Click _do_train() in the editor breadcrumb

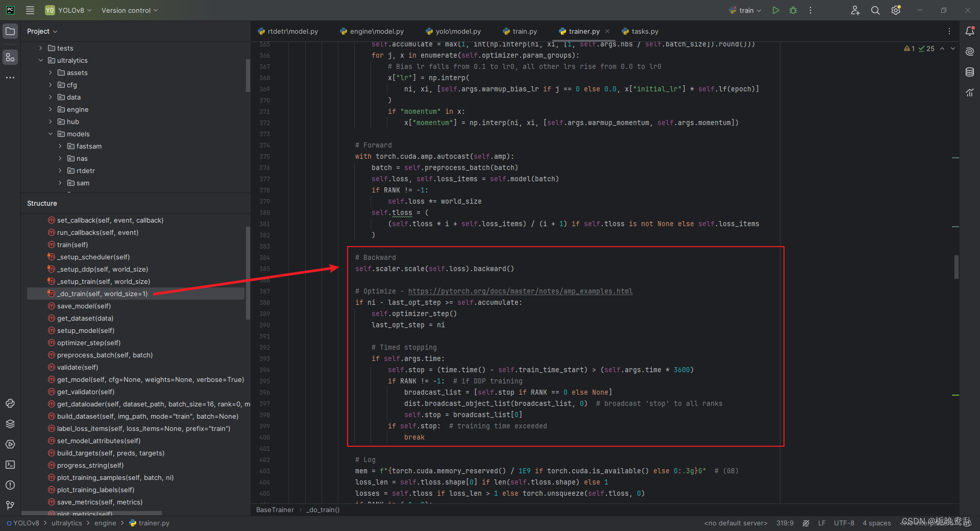pyautogui.click(x=323, y=510)
